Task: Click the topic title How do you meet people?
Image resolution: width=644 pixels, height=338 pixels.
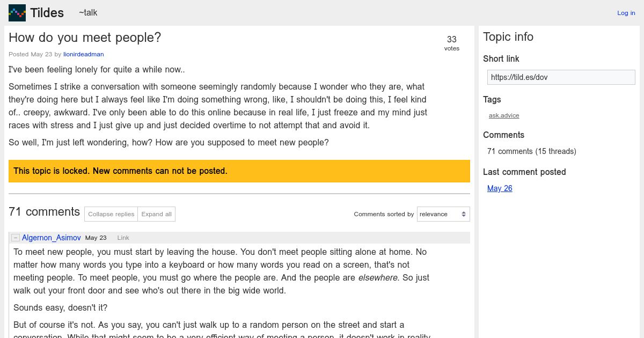Action: pyautogui.click(x=85, y=38)
